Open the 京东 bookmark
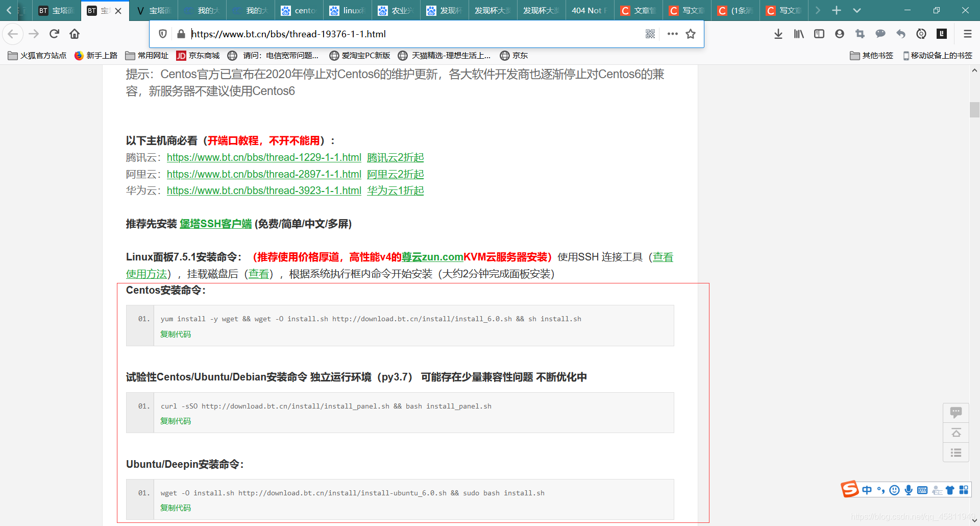Image resolution: width=980 pixels, height=526 pixels. (514, 55)
